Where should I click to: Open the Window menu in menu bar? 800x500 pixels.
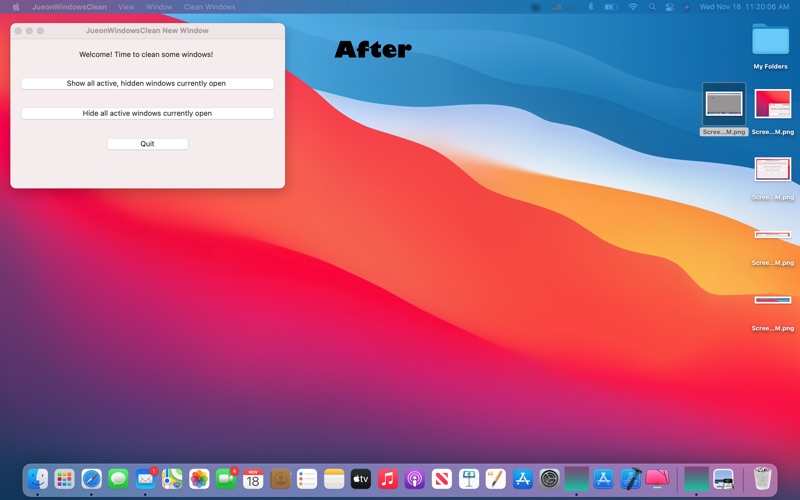pyautogui.click(x=159, y=7)
